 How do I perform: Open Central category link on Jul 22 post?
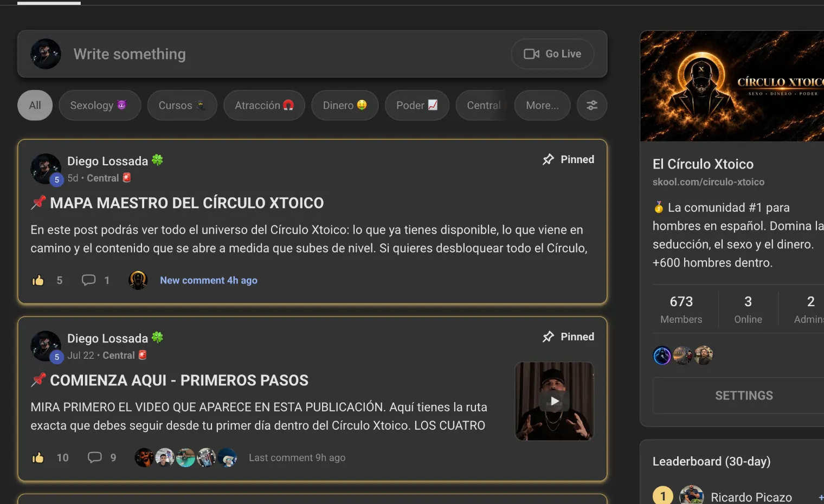(x=125, y=355)
